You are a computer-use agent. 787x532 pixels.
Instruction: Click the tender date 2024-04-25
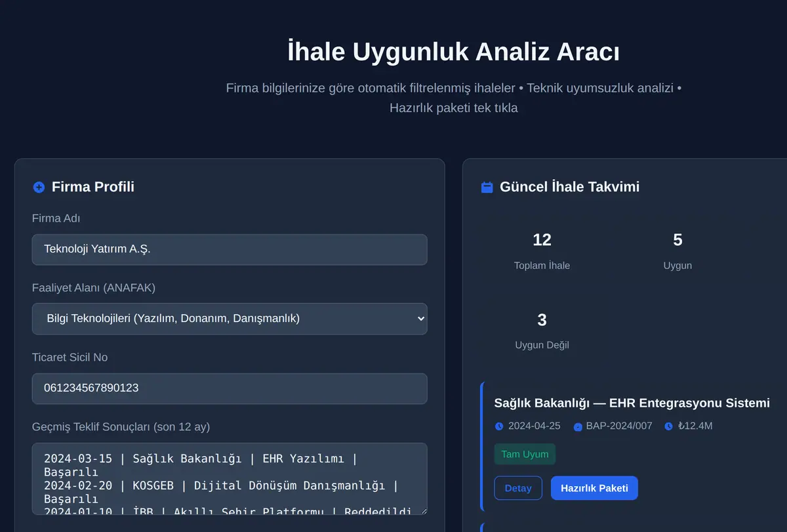click(534, 426)
